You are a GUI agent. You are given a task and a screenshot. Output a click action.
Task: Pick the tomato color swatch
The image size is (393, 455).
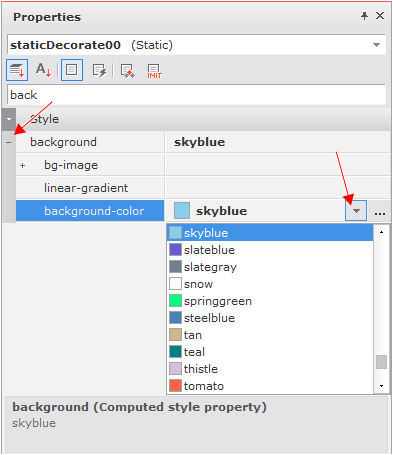point(175,386)
